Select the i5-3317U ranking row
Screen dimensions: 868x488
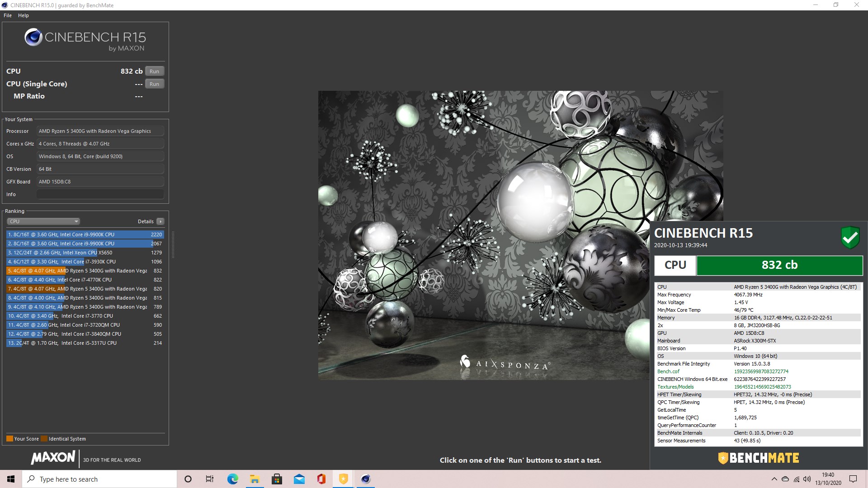click(85, 343)
